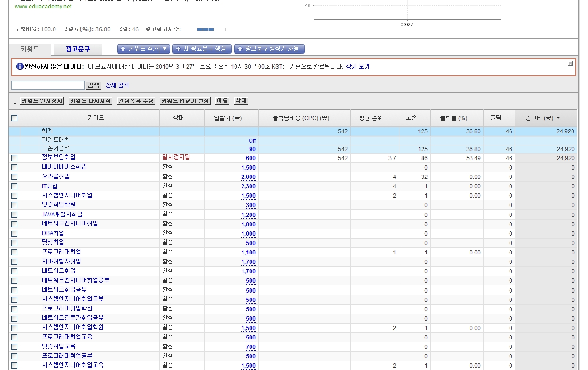Viewport: 588px width, 370px height.
Task: Sort by the 평균 순위 column header
Action: (x=371, y=118)
